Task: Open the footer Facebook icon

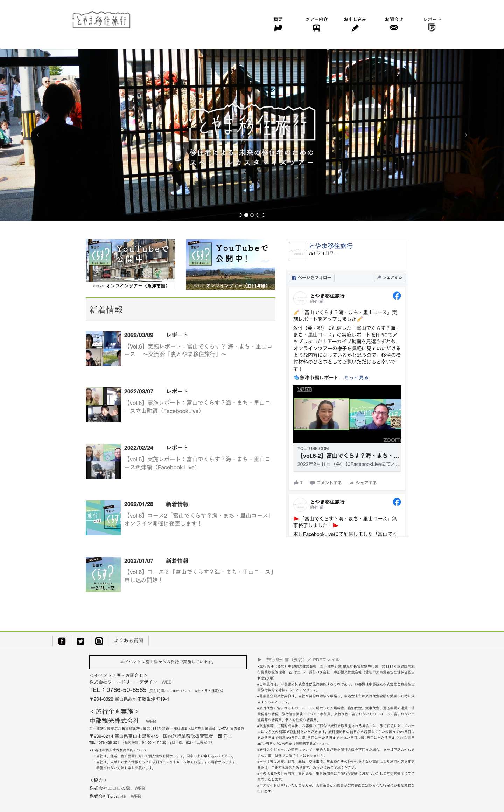Action: (62, 641)
